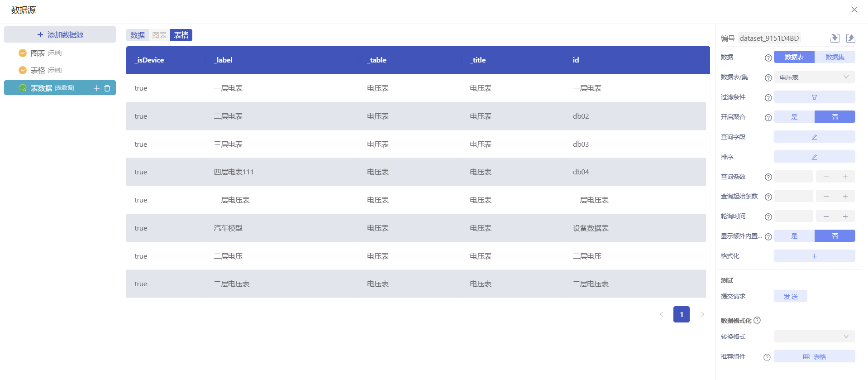Decrease 查询起始条数 value
The width and height of the screenshot is (868, 380).
(826, 197)
